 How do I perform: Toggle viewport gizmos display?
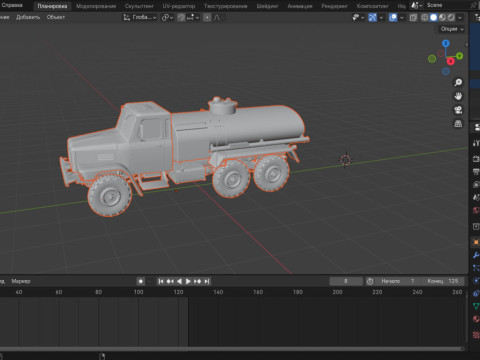pyautogui.click(x=372, y=17)
